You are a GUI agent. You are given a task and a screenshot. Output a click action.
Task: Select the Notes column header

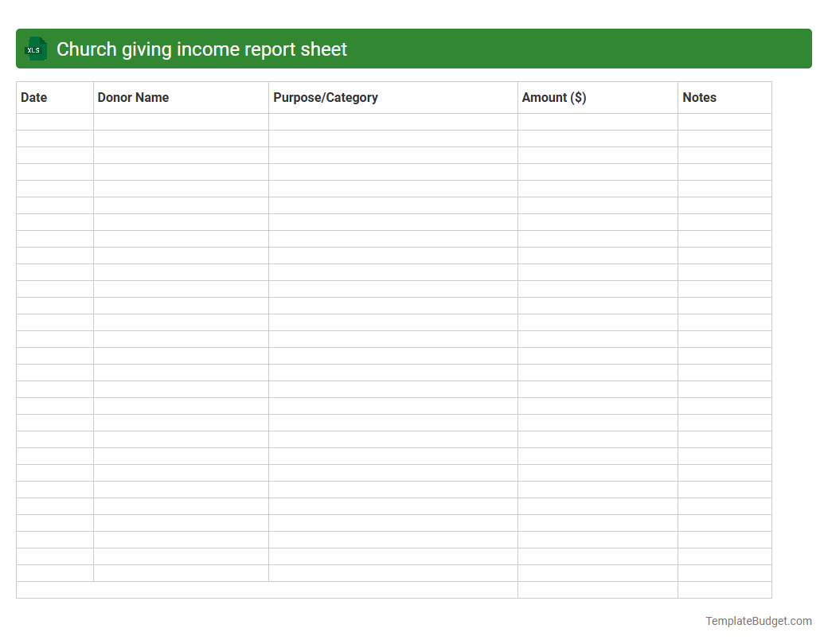[x=700, y=97]
